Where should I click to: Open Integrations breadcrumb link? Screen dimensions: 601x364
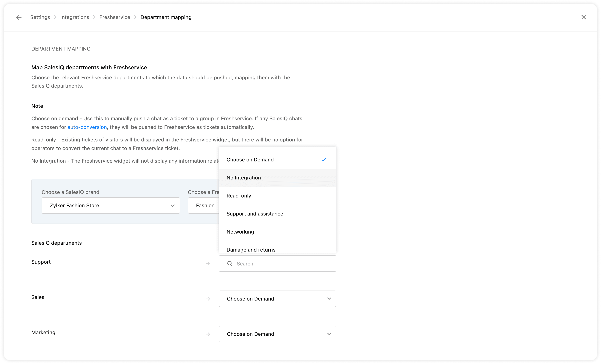click(x=75, y=17)
